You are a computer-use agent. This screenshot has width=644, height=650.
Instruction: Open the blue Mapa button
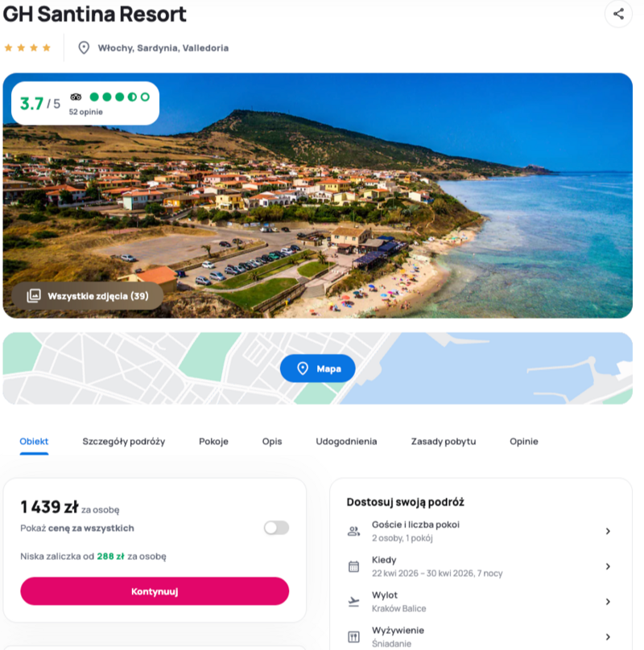(317, 368)
